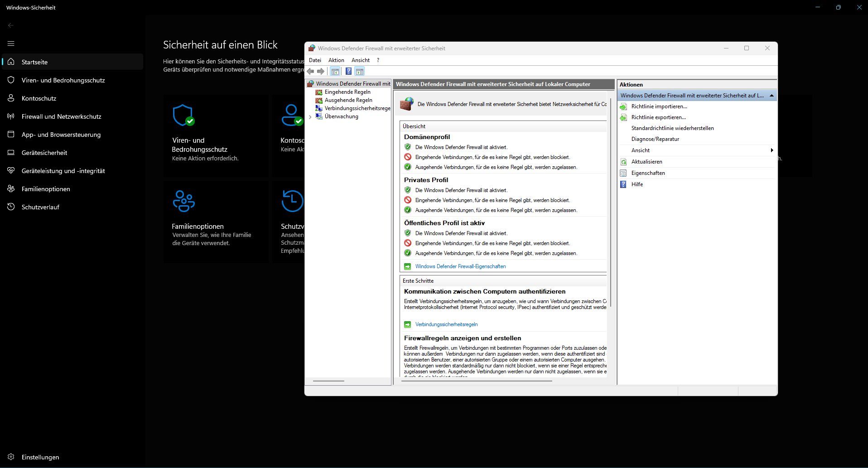868x468 pixels.
Task: Click the Richtlinie importieren icon
Action: tap(623, 106)
